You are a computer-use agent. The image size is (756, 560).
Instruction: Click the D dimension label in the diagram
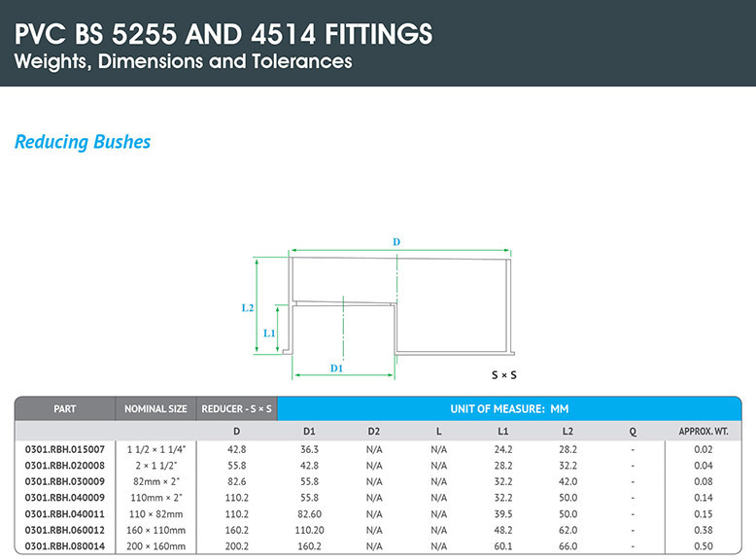[x=396, y=242]
